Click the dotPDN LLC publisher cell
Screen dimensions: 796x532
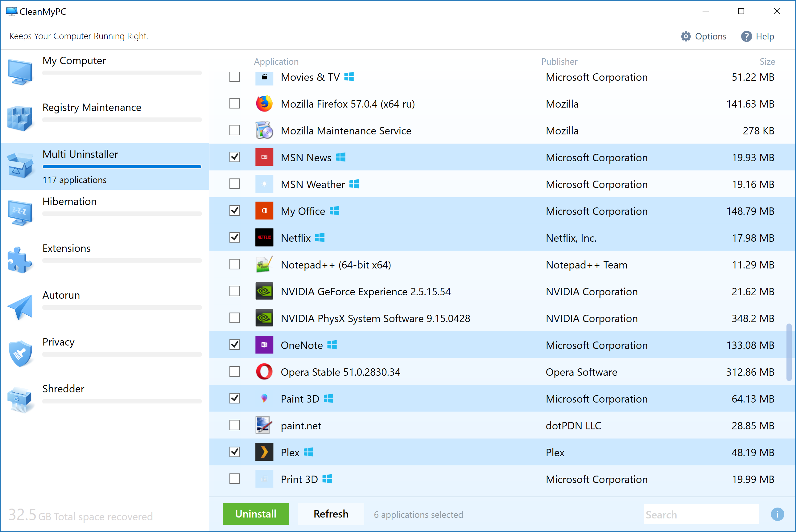point(573,425)
